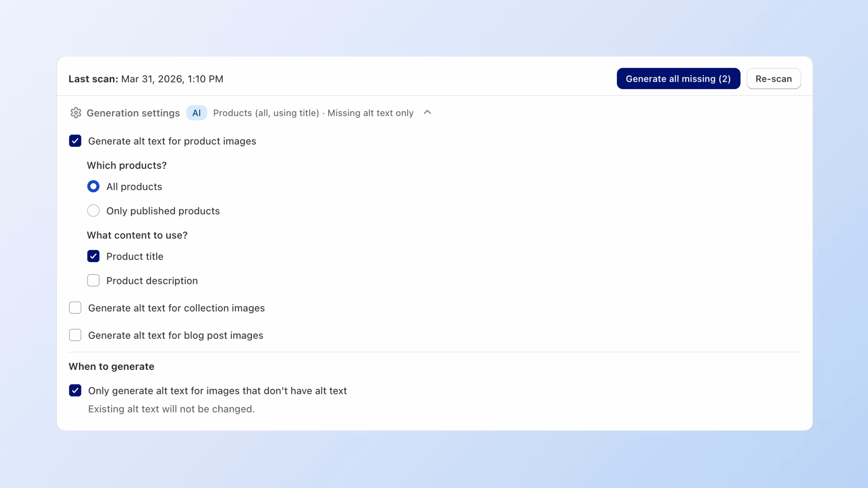The height and width of the screenshot is (488, 868).
Task: Enable the Product description checkbox
Action: (93, 280)
